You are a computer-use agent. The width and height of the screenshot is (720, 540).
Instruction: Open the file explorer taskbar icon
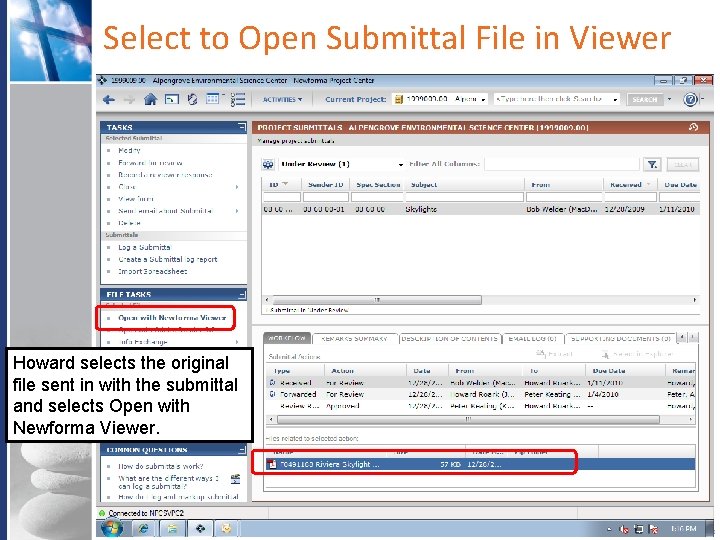coord(172,529)
